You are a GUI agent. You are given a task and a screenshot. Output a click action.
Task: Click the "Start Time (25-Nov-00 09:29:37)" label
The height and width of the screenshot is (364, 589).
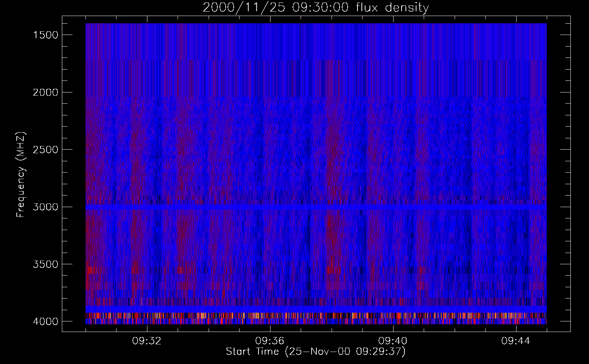pyautogui.click(x=316, y=352)
